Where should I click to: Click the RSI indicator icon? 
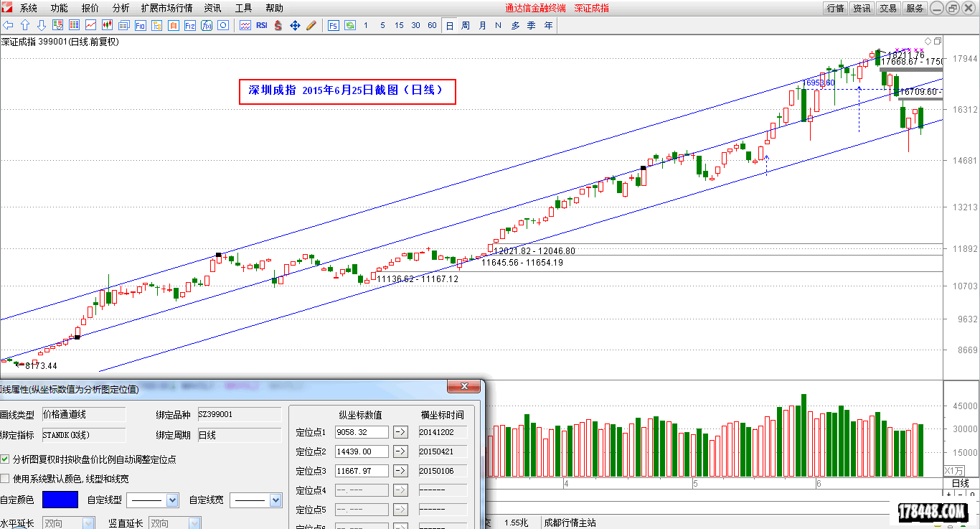(x=262, y=25)
